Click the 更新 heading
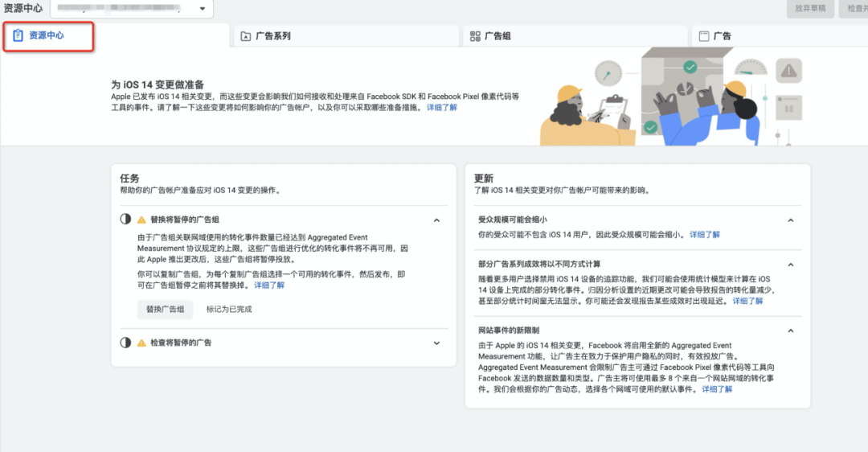This screenshot has width=868, height=452. point(483,179)
